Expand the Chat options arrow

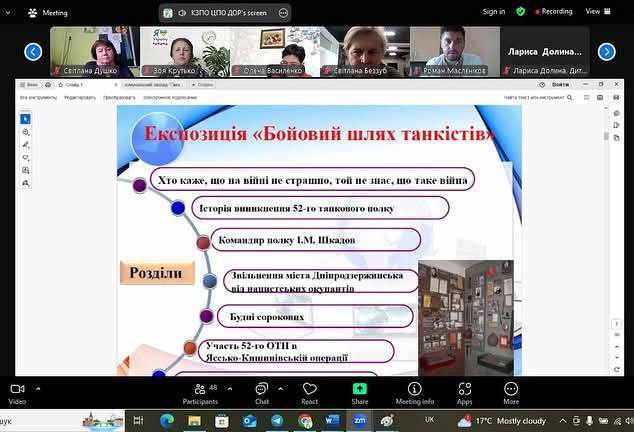pos(281,387)
